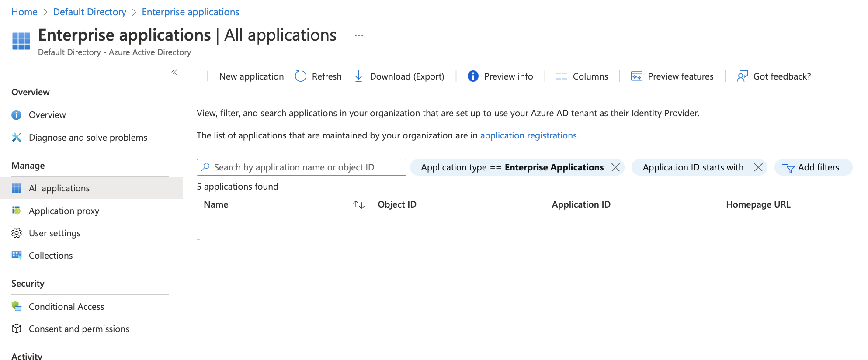Click the Homepage URL column header
This screenshot has height=360, width=868.
[x=758, y=204]
